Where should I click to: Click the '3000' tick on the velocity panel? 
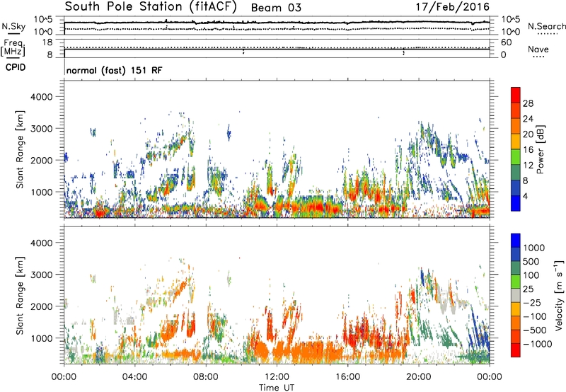(41, 275)
